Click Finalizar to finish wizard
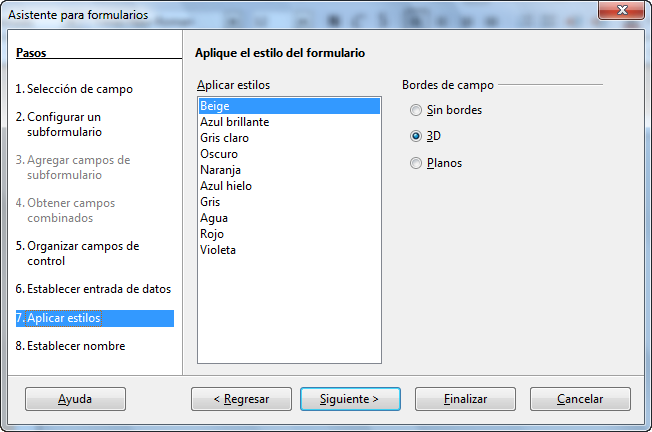This screenshot has height=432, width=652. 465,399
